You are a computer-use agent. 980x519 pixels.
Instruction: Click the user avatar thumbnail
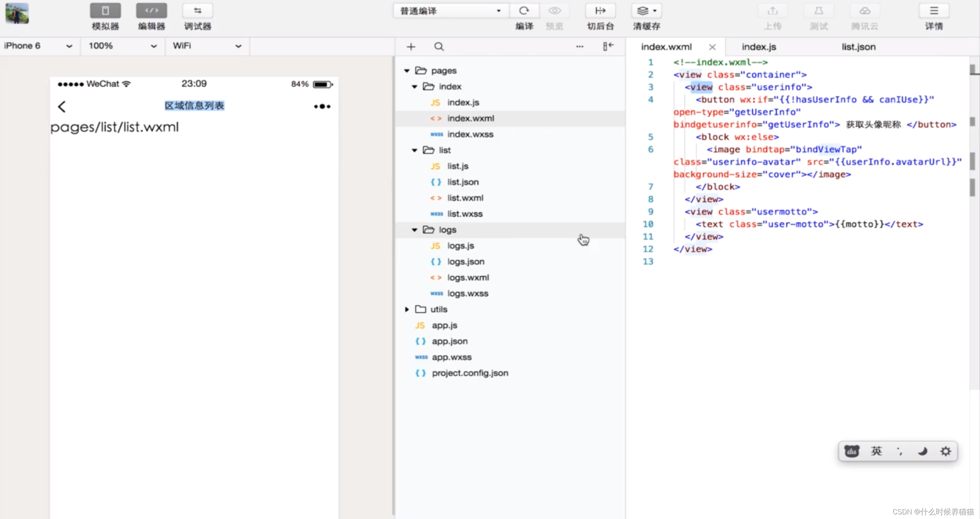coord(17,13)
